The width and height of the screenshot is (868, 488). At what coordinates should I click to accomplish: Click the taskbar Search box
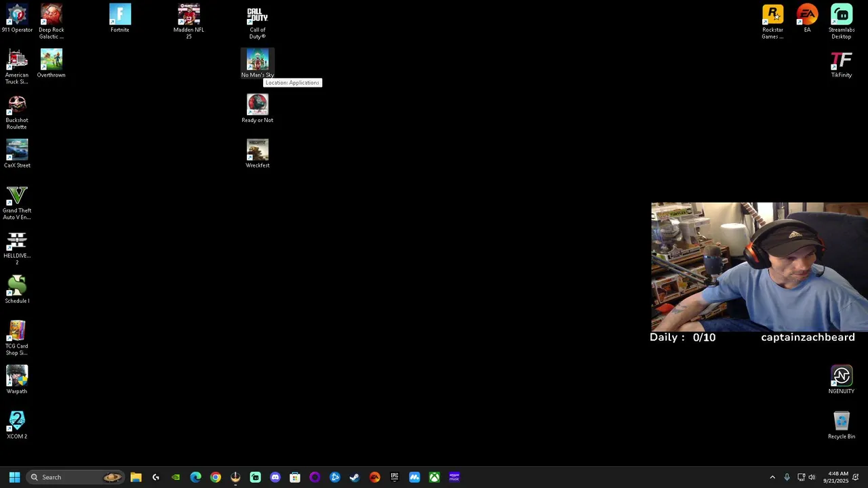(x=75, y=477)
